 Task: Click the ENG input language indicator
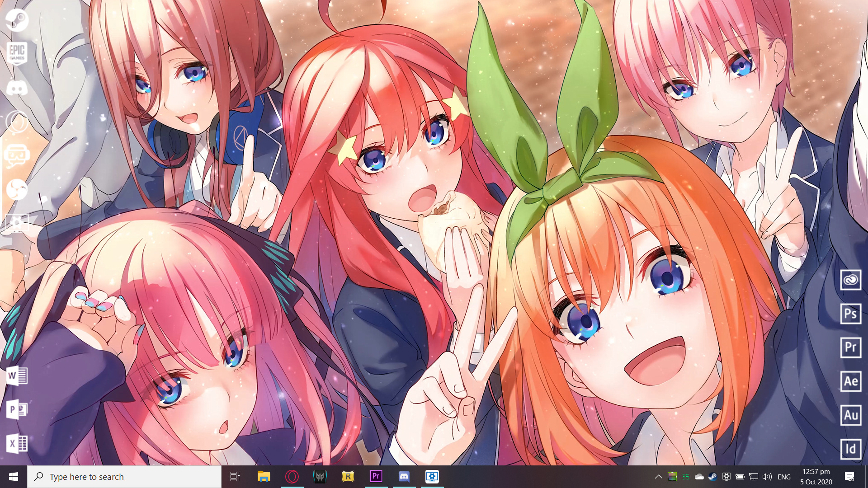click(x=784, y=477)
